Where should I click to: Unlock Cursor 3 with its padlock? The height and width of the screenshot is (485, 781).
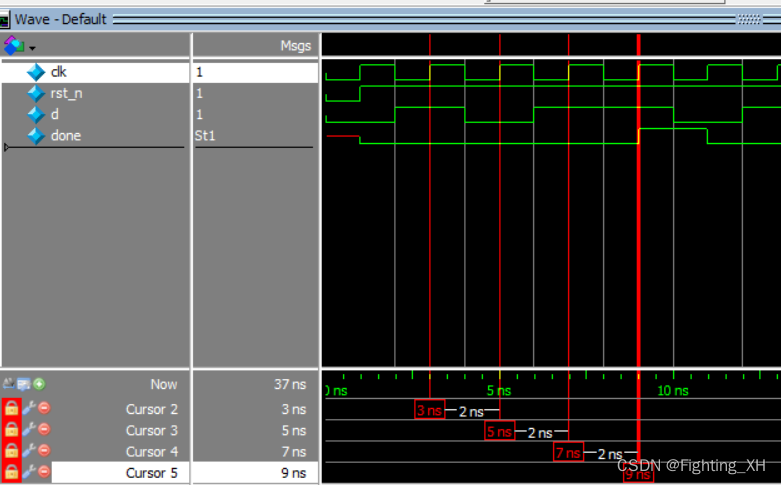click(x=11, y=431)
